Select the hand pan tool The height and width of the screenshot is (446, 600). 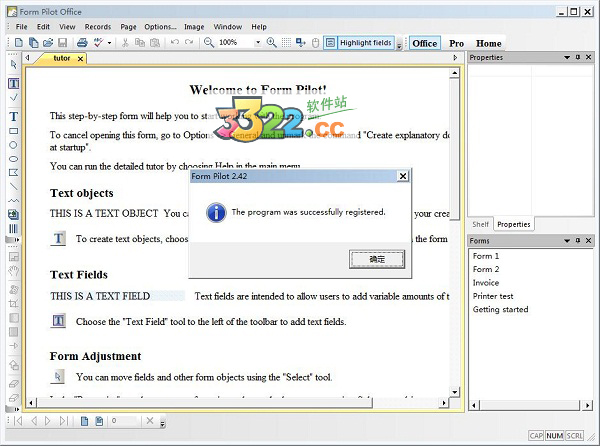(14, 271)
